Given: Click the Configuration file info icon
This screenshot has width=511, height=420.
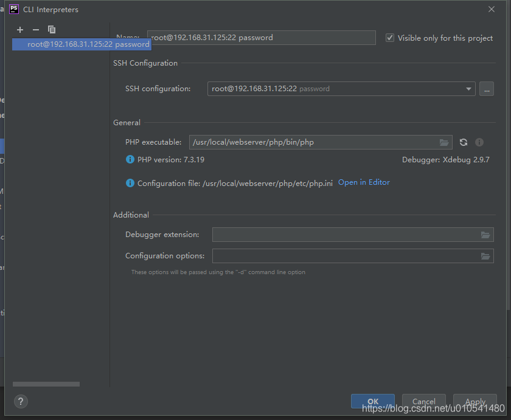Looking at the screenshot, I should click(x=130, y=183).
